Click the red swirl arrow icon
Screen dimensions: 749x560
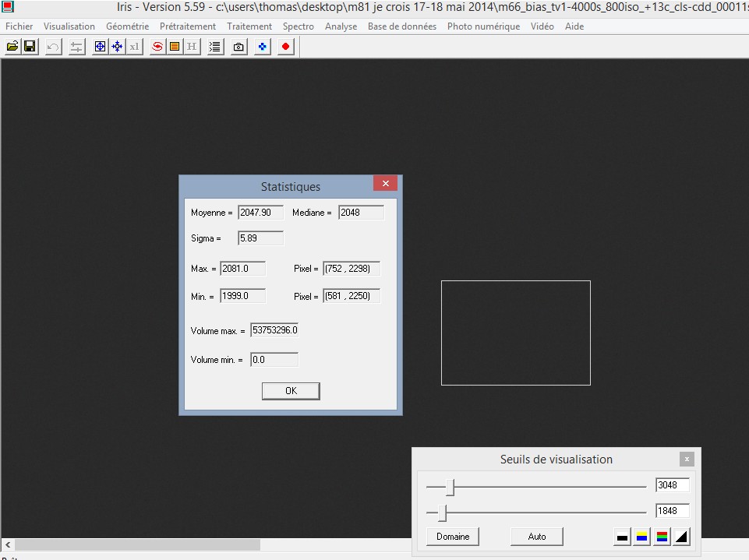[157, 47]
